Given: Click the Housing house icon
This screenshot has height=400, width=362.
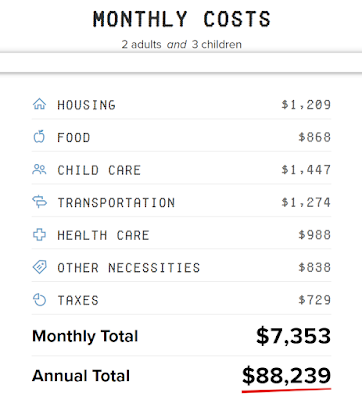Looking at the screenshot, I should tap(39, 104).
